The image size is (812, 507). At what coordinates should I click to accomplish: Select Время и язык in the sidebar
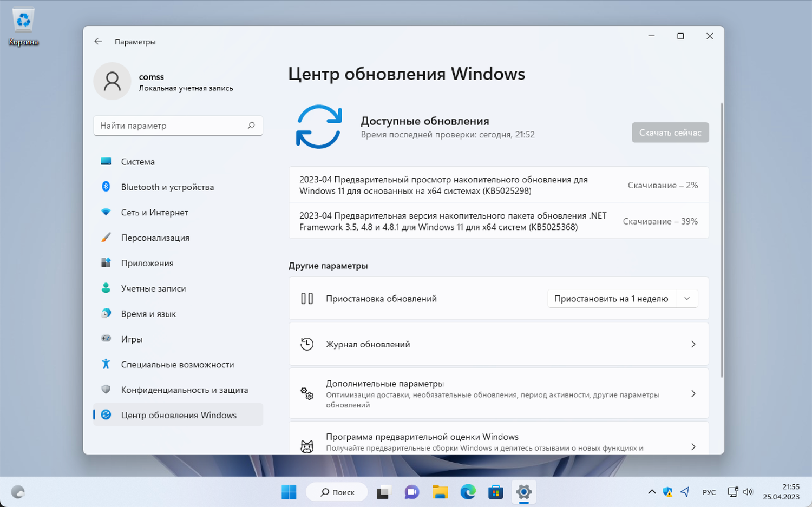pos(178,314)
